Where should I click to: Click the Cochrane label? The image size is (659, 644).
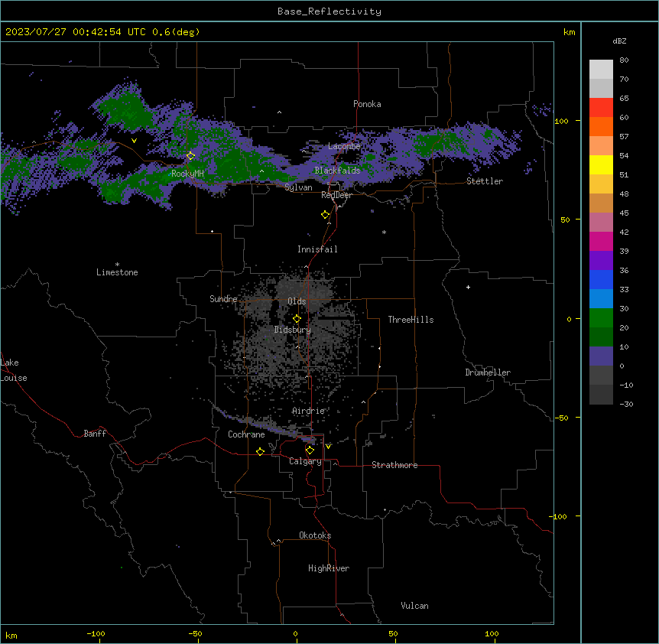pyautogui.click(x=246, y=434)
